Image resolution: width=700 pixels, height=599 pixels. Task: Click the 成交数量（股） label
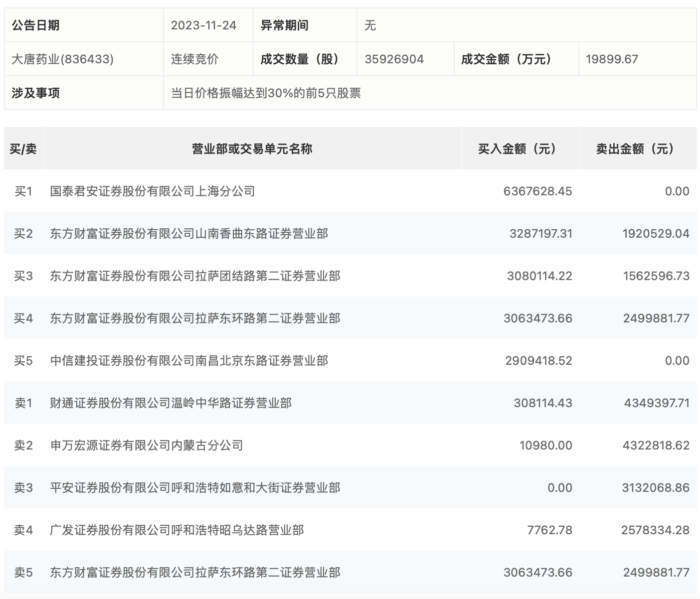301,59
